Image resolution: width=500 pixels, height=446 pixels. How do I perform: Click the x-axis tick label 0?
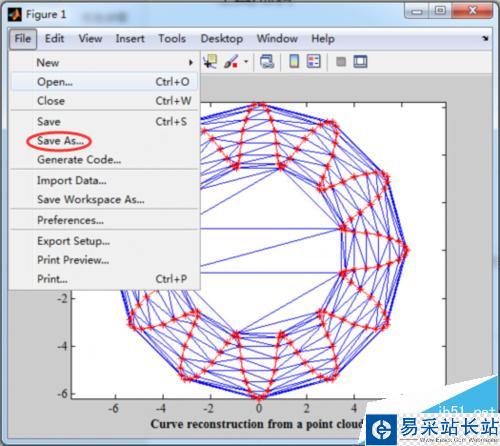click(259, 408)
